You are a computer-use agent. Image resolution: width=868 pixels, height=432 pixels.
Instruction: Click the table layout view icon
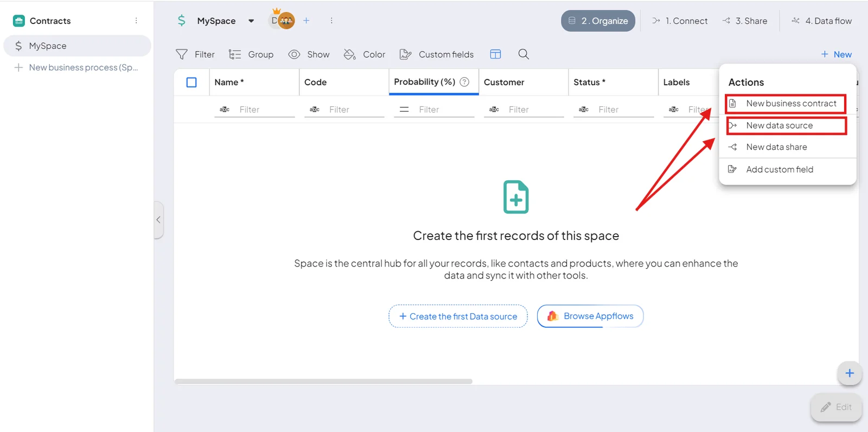point(495,54)
